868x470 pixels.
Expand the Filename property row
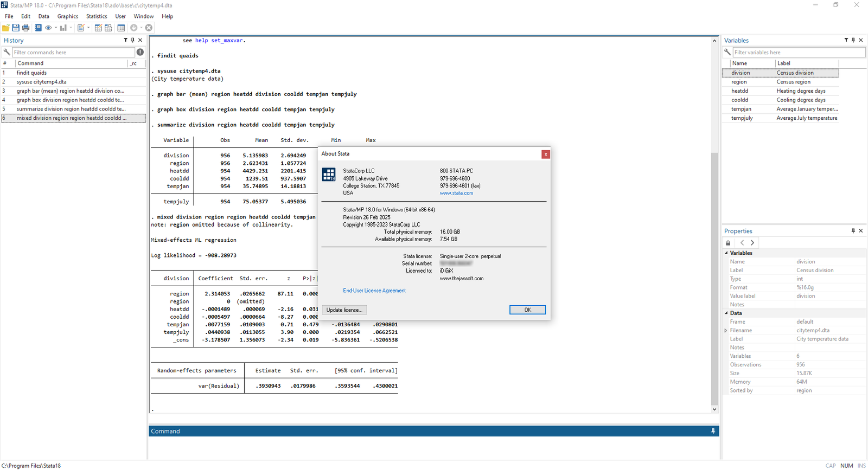point(726,331)
